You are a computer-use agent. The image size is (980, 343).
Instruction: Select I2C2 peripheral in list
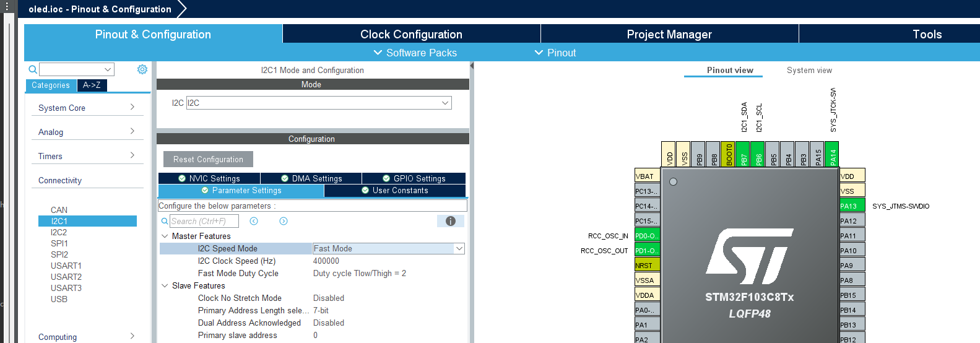click(59, 232)
